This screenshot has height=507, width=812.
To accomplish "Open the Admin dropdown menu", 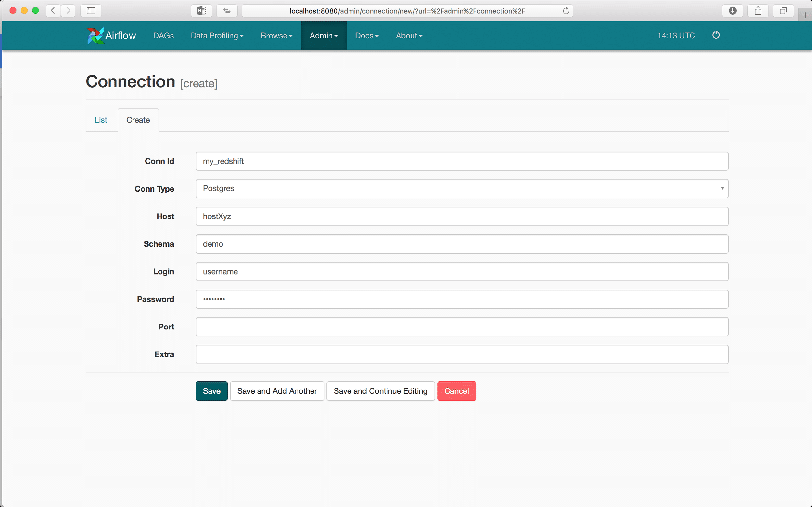I will tap(323, 36).
